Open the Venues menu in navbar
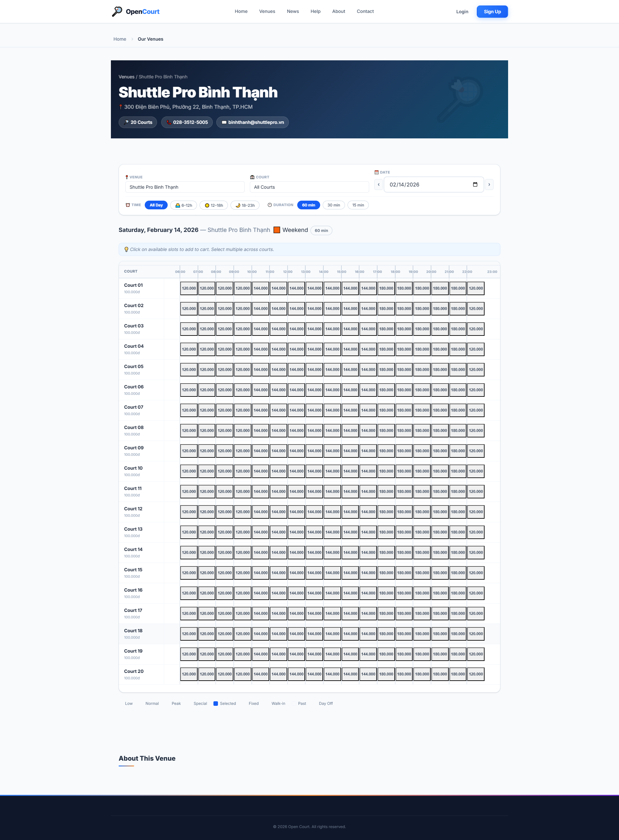The height and width of the screenshot is (840, 619). [267, 11]
